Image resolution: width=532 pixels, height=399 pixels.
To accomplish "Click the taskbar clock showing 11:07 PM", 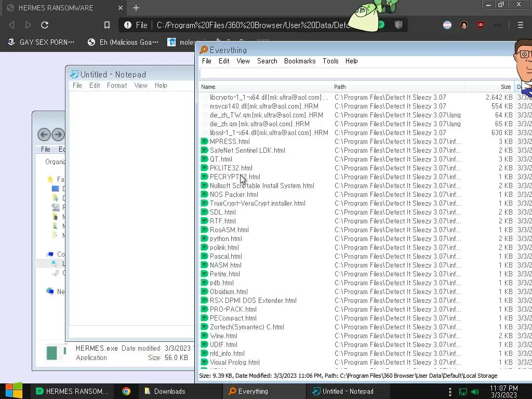I will pos(504,391).
